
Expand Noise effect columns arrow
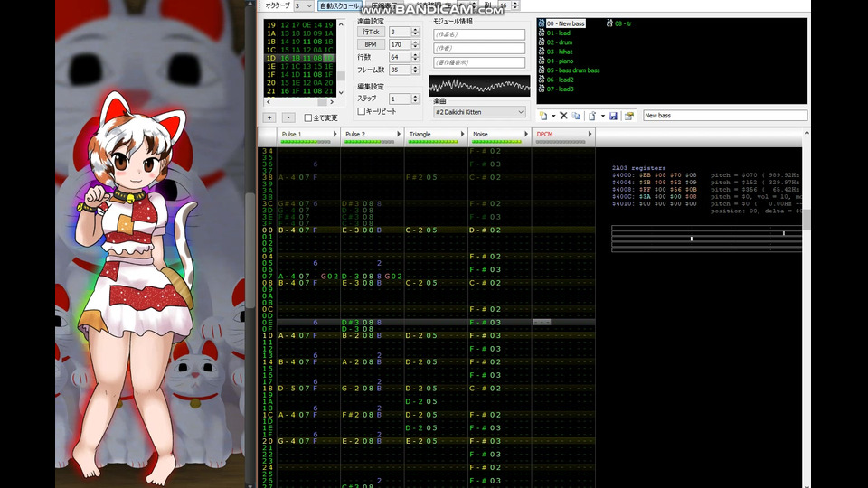(525, 134)
